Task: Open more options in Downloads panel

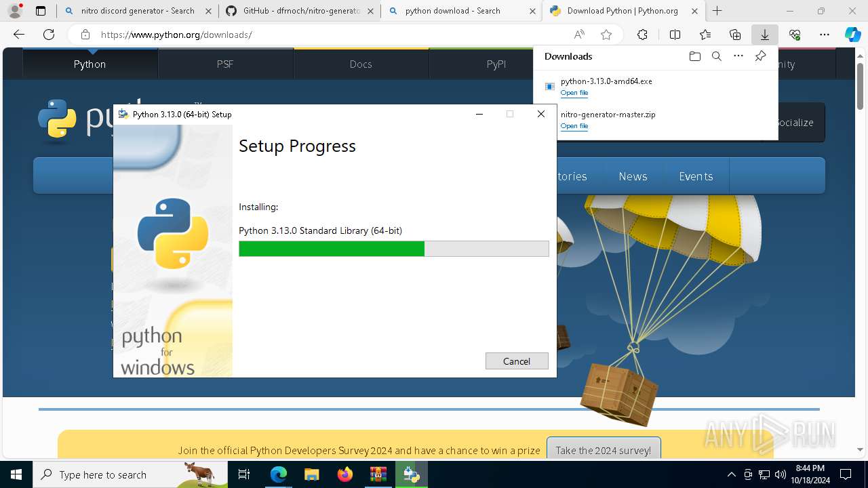Action: [738, 56]
